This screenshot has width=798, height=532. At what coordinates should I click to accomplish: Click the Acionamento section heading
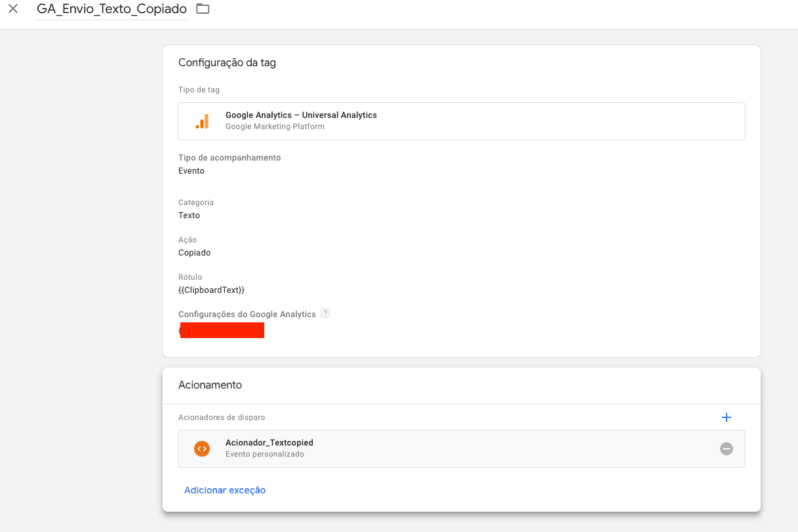click(x=210, y=385)
